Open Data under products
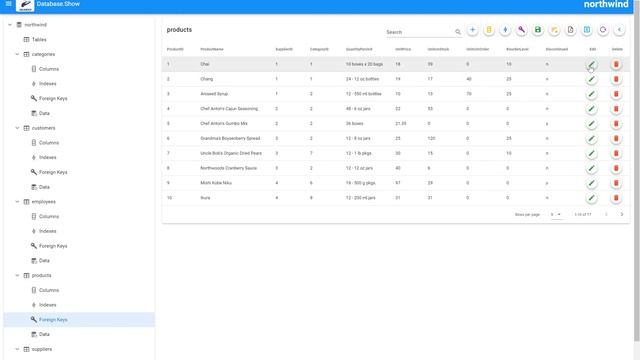640x360 pixels. 44,334
